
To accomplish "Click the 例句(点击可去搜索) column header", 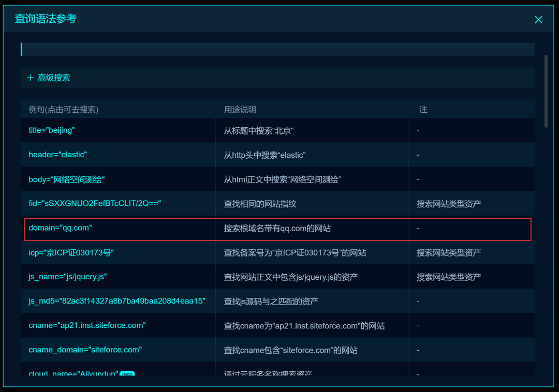I will coord(64,110).
